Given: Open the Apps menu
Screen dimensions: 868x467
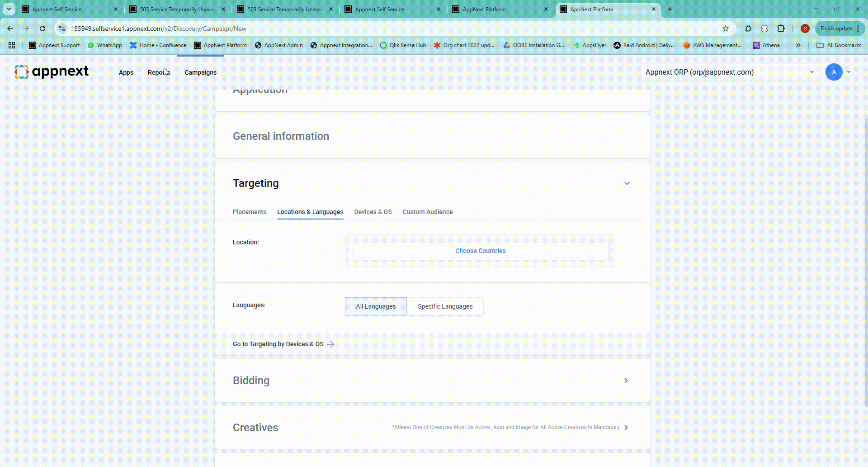Looking at the screenshot, I should tap(126, 72).
